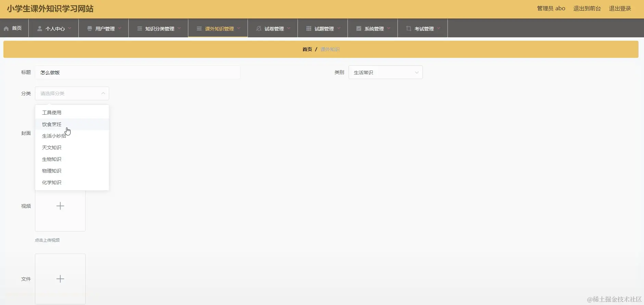Expand the 试题管理 menu arrow
This screenshot has height=305, width=644.
339,28
